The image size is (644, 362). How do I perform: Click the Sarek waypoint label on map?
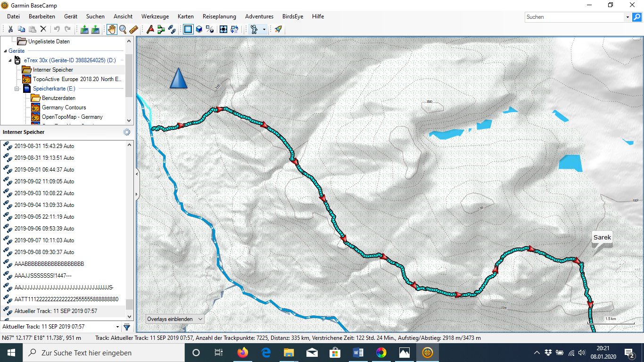tap(602, 238)
